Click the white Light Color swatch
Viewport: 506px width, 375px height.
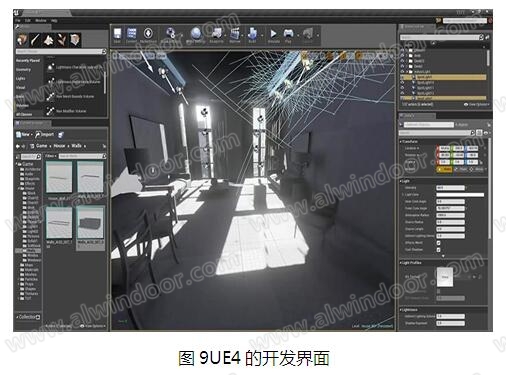(460, 195)
